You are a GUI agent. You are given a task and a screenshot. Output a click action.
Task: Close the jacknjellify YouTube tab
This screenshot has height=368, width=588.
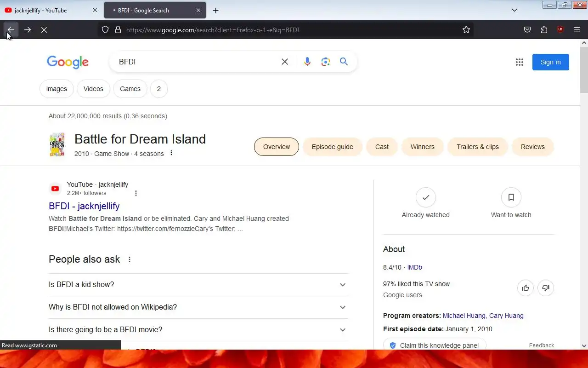pyautogui.click(x=95, y=10)
